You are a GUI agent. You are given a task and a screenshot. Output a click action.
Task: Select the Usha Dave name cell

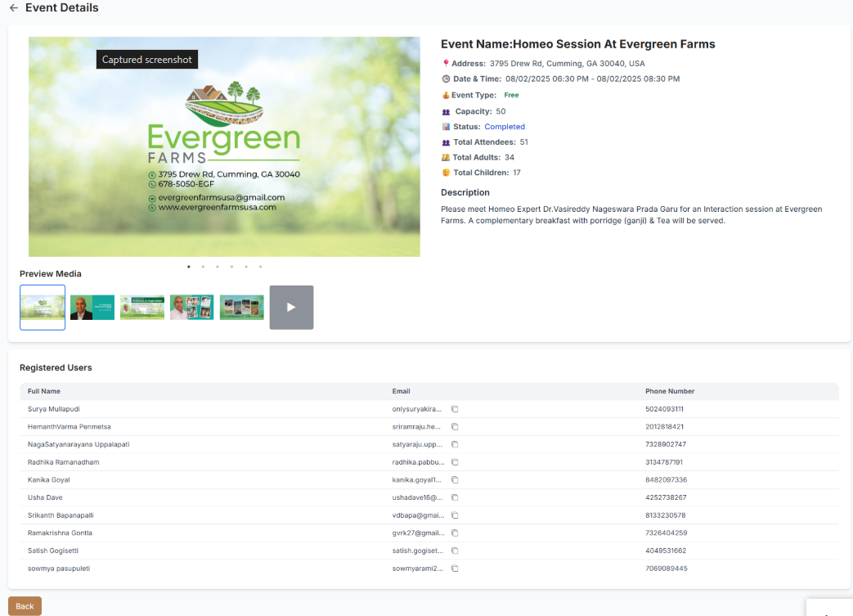coord(45,497)
